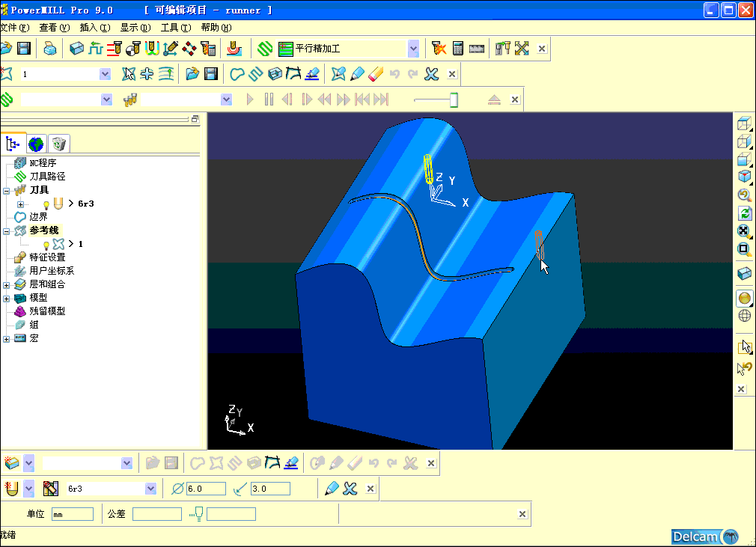Open the feeds and speeds icon

(x=96, y=48)
